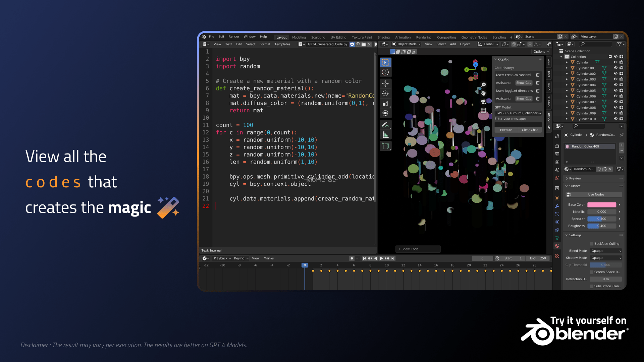This screenshot has width=644, height=362.
Task: Select the Measure tool icon
Action: (385, 135)
